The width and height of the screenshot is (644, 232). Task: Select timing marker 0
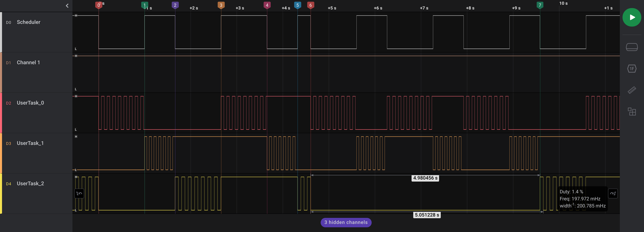pos(98,5)
